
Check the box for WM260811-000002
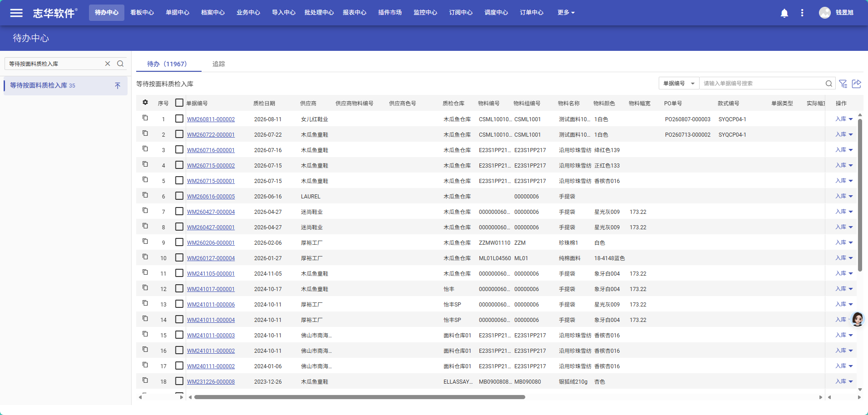click(179, 119)
